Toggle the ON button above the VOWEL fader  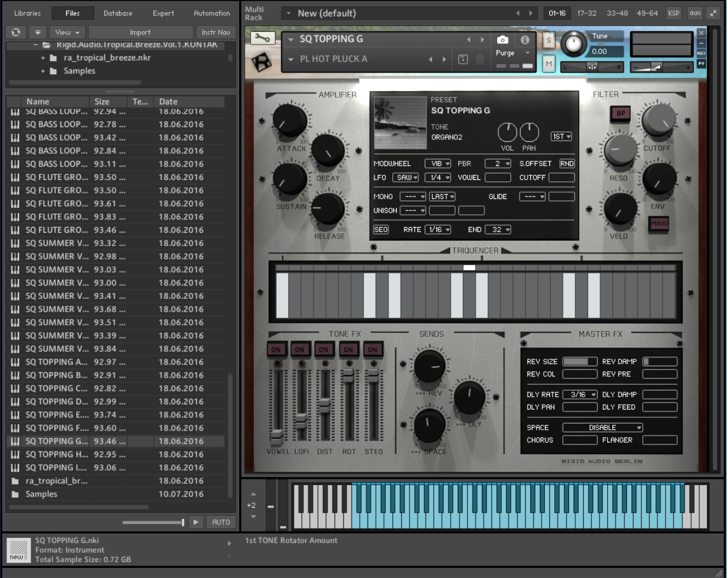[276, 349]
